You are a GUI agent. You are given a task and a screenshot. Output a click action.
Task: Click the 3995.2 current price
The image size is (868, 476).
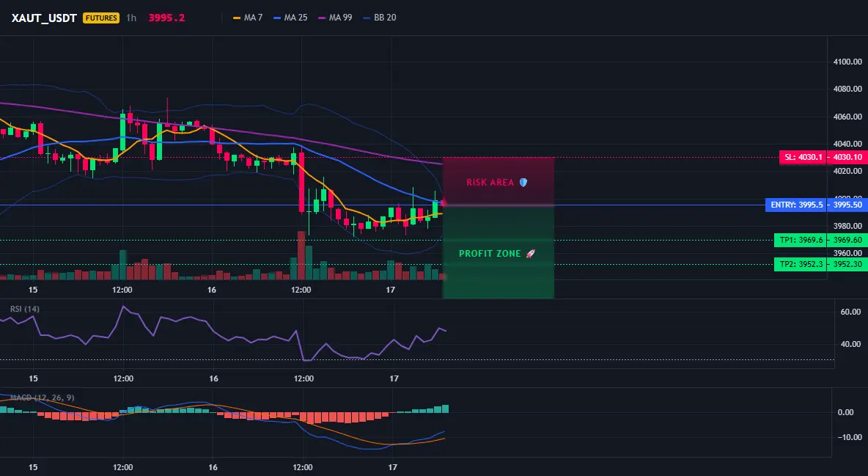pos(166,18)
